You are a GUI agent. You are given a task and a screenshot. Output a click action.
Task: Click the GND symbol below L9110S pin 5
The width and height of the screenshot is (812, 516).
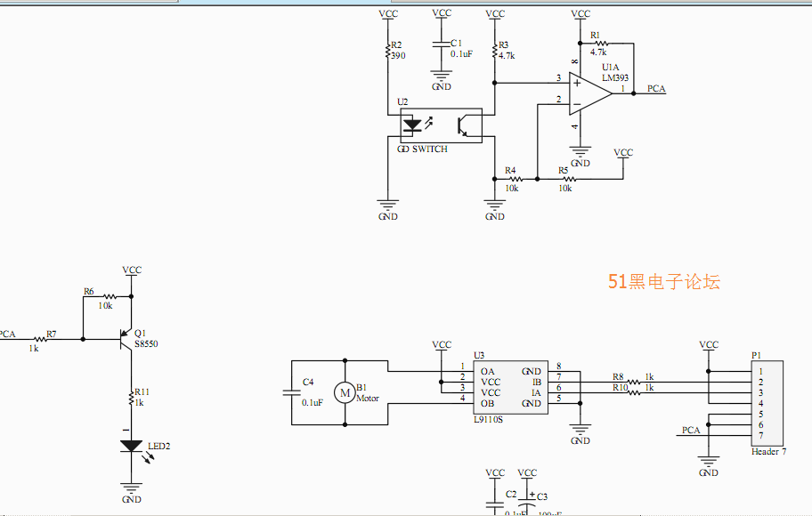(x=580, y=431)
